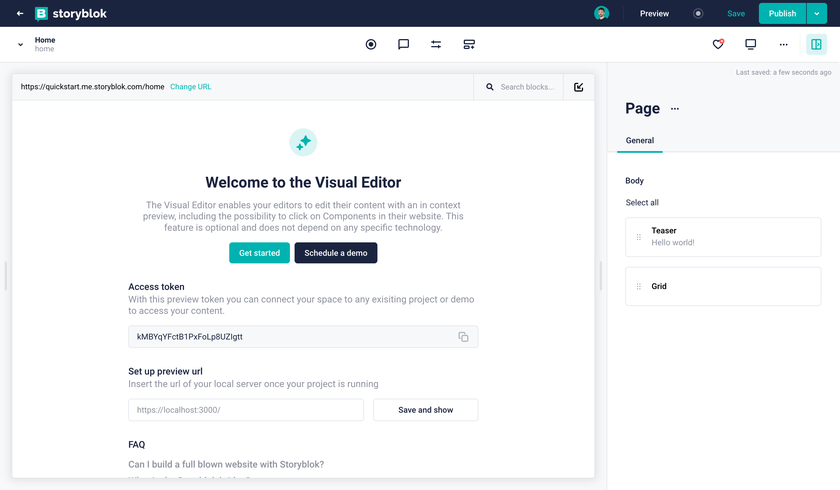Click the Storyblok logo
This screenshot has height=490, width=840.
tap(71, 13)
